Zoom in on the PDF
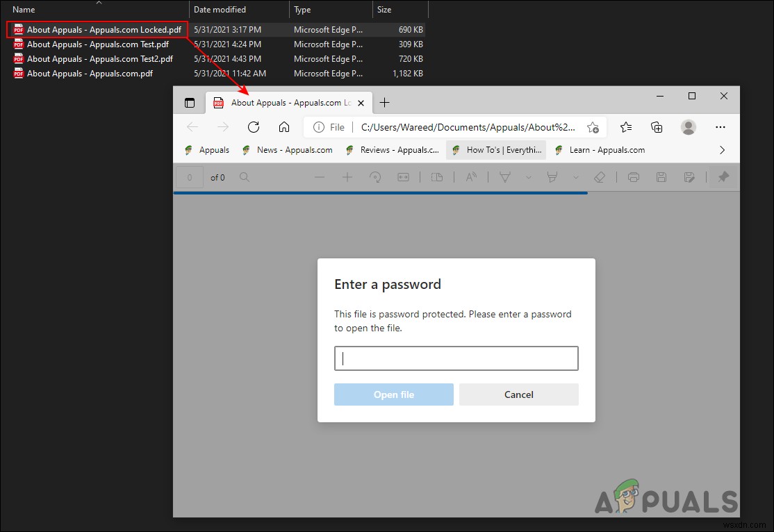 pyautogui.click(x=347, y=177)
